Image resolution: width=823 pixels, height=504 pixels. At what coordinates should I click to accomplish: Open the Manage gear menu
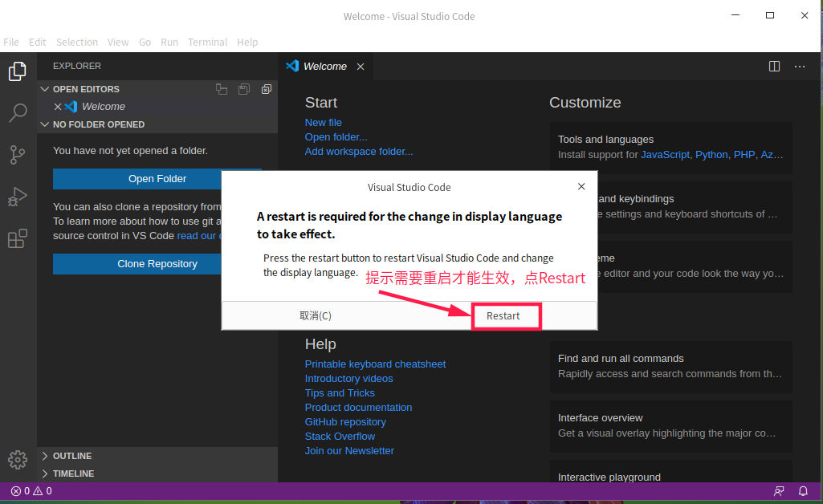17,460
